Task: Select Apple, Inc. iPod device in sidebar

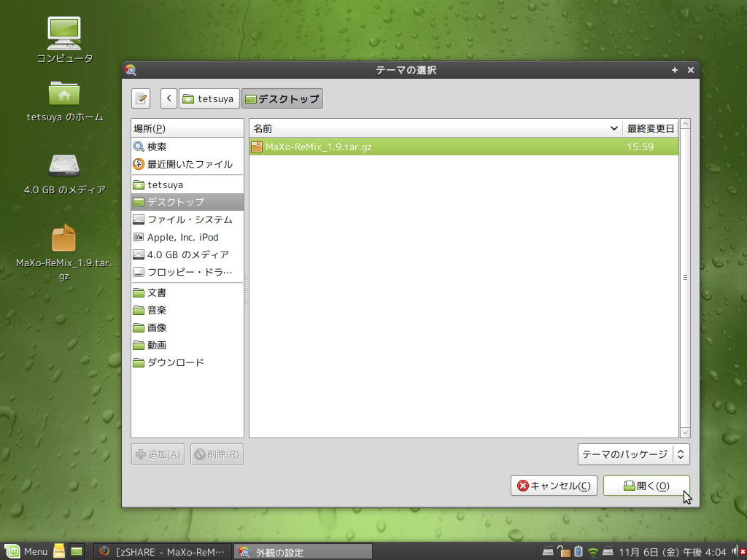Action: pos(187,237)
